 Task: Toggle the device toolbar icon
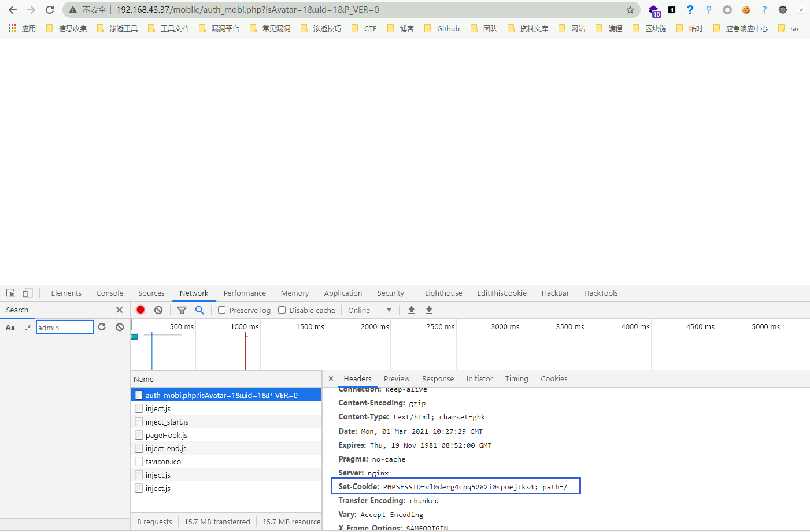click(x=28, y=293)
